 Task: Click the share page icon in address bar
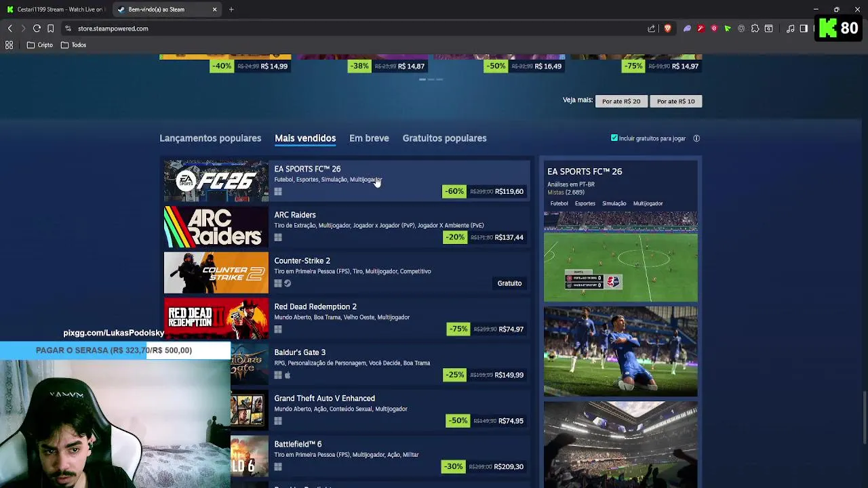click(x=652, y=28)
